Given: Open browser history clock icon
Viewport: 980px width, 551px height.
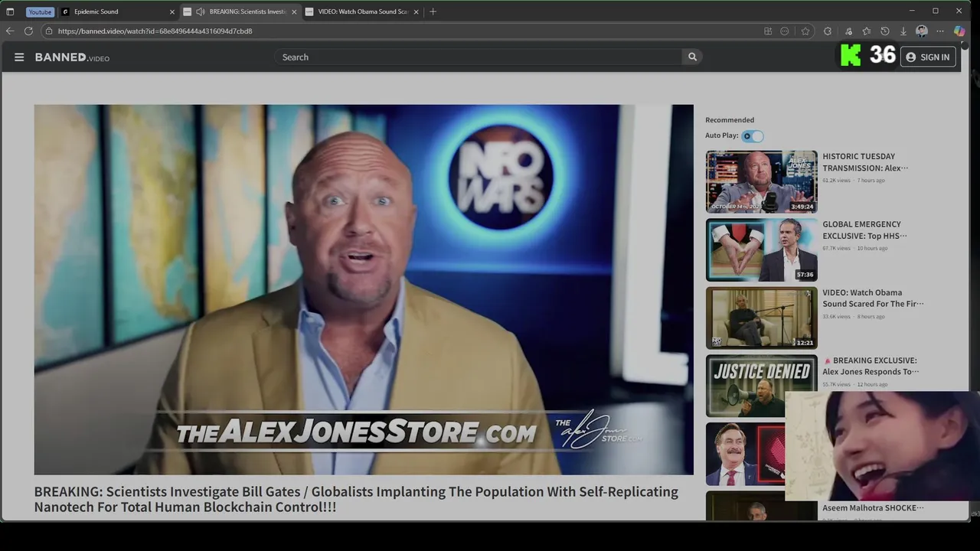Looking at the screenshot, I should click(x=885, y=31).
